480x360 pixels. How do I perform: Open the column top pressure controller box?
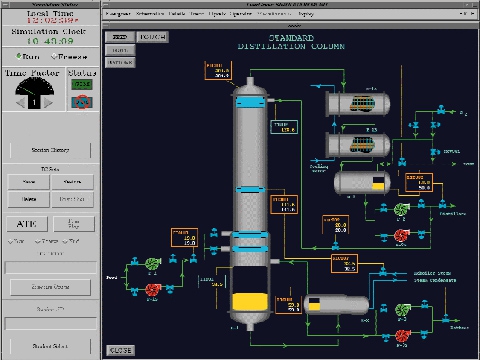218,71
